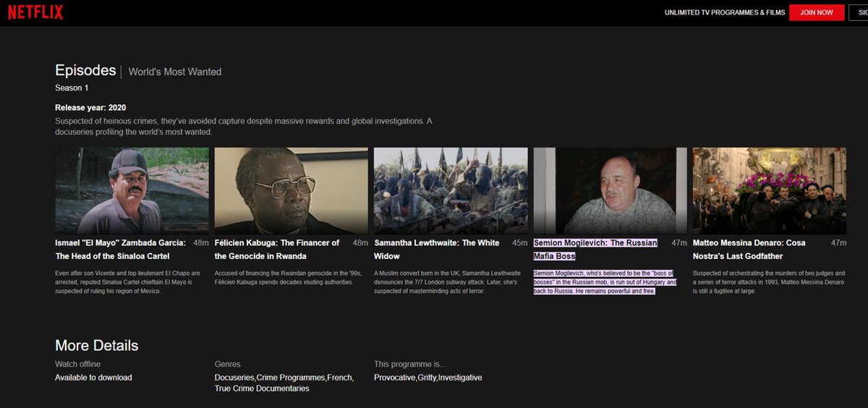Click the French genre link
This screenshot has width=868, height=408.
340,378
